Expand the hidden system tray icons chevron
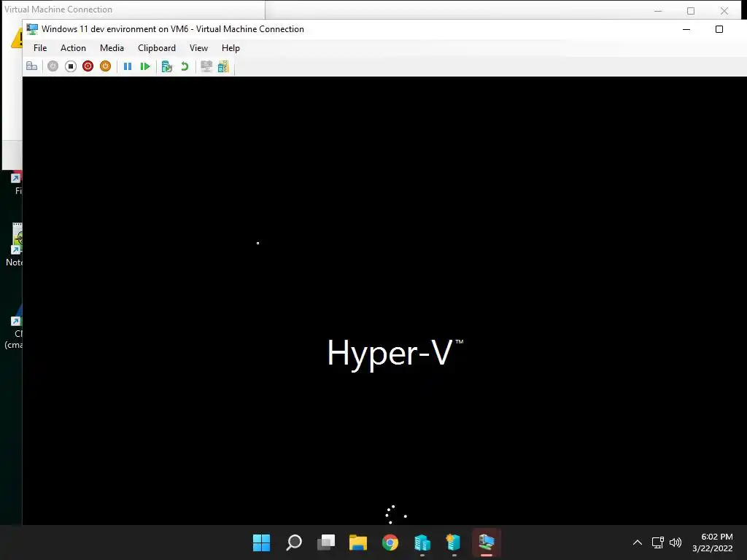The width and height of the screenshot is (747, 560). (x=638, y=542)
